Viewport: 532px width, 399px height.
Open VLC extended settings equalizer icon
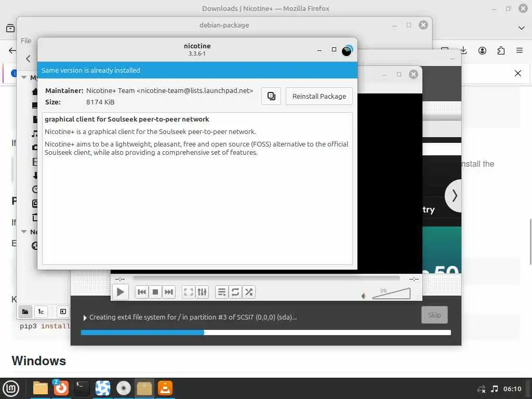point(202,292)
